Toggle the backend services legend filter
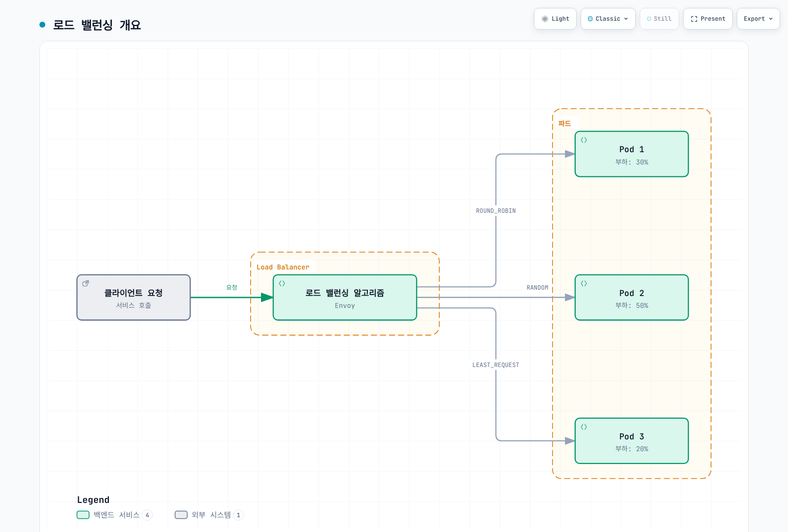This screenshot has height=532, width=788. point(115,515)
